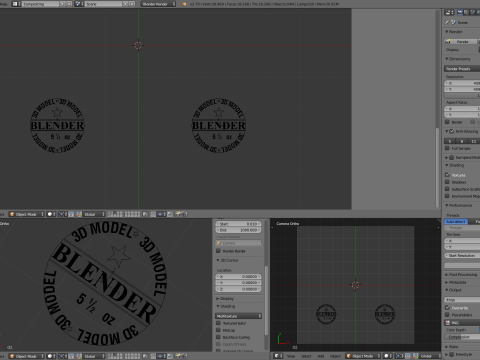Open the PNG file format dropdown
The image size is (480, 360).
point(462,323)
